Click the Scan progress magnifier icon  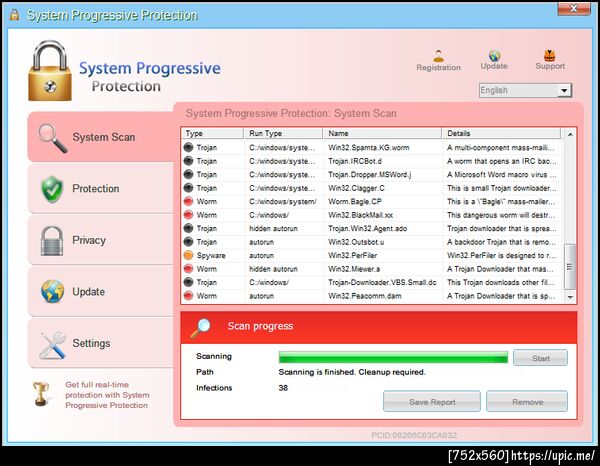(x=201, y=328)
